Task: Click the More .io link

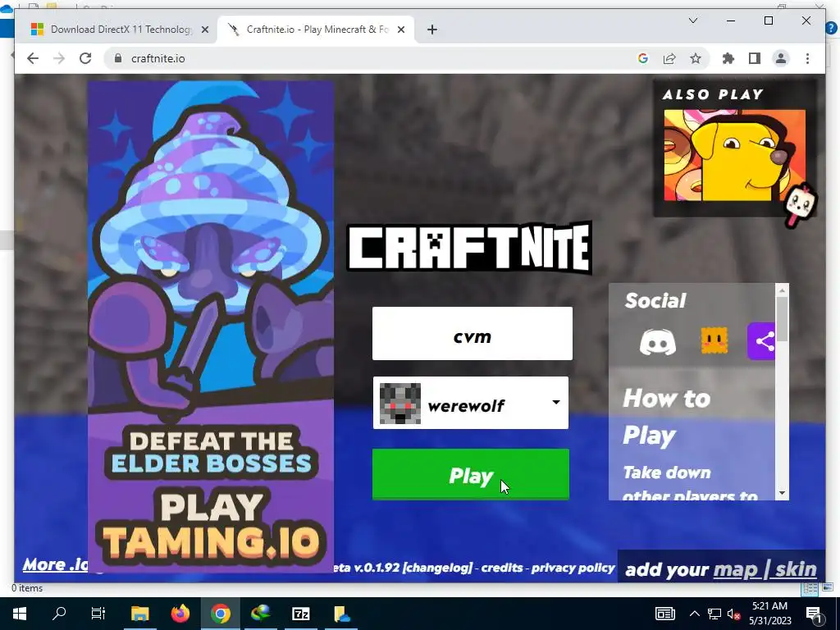Action: 55,564
